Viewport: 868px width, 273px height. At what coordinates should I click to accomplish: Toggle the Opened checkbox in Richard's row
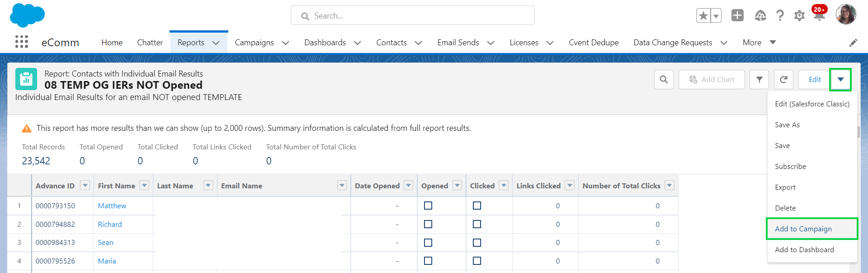428,224
